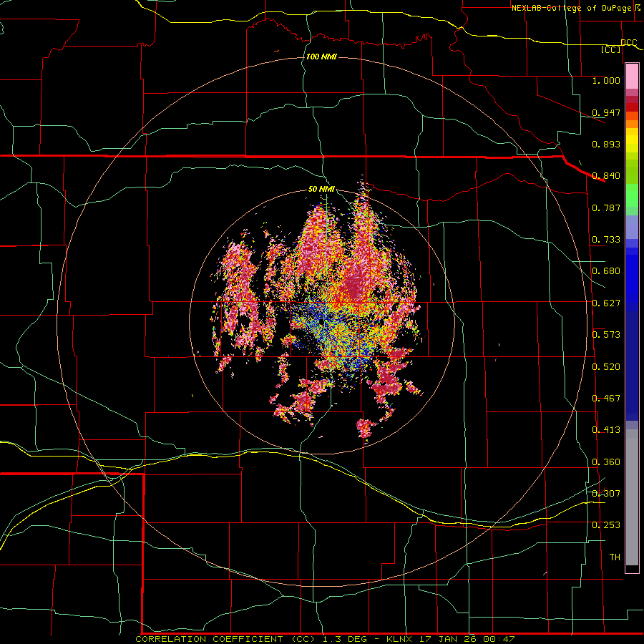Click the 0.467 scale value
Viewport: 644px width, 644px height.
[606, 398]
